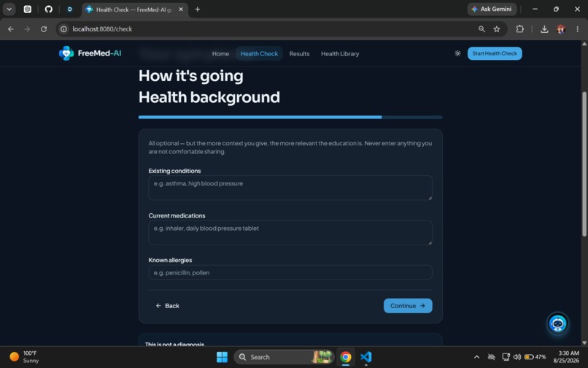Click the Ask Gemini button
588x368 pixels.
tap(492, 9)
